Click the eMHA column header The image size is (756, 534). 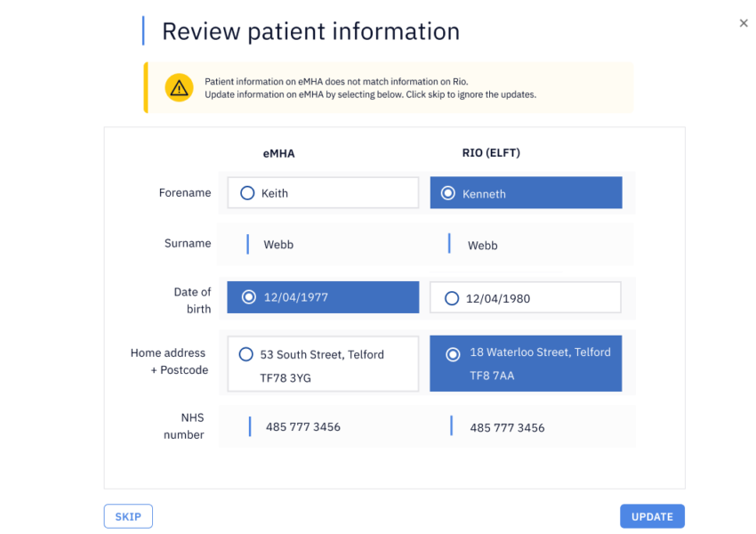[278, 153]
